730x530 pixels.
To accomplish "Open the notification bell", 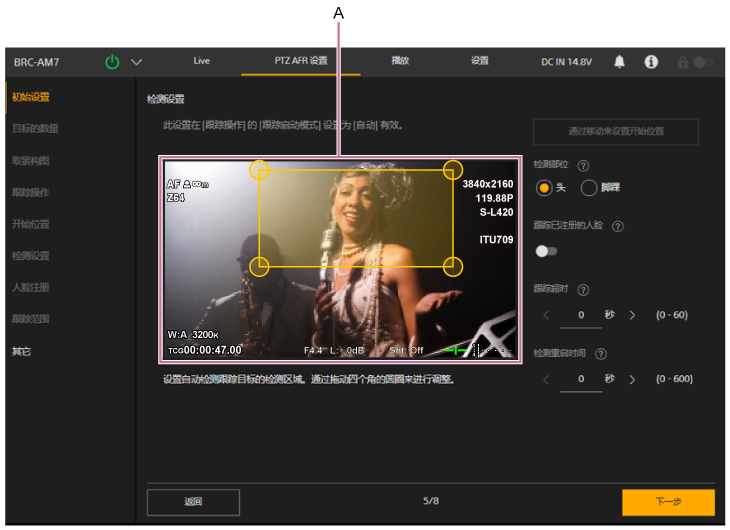I will coord(619,62).
